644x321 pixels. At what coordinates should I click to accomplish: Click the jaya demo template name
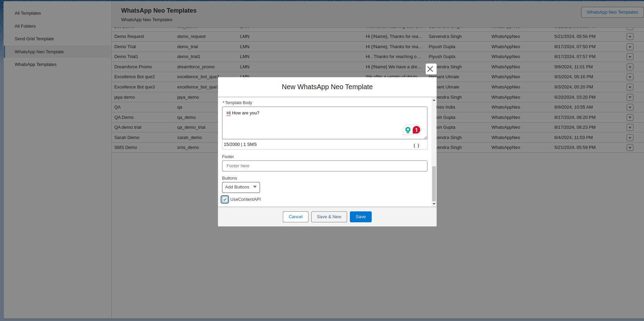pos(124,97)
